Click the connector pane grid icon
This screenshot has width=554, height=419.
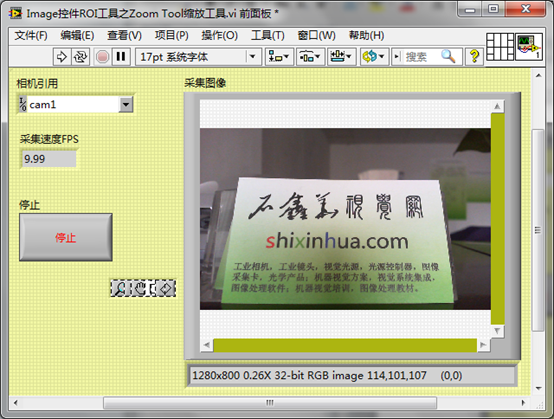(x=500, y=47)
